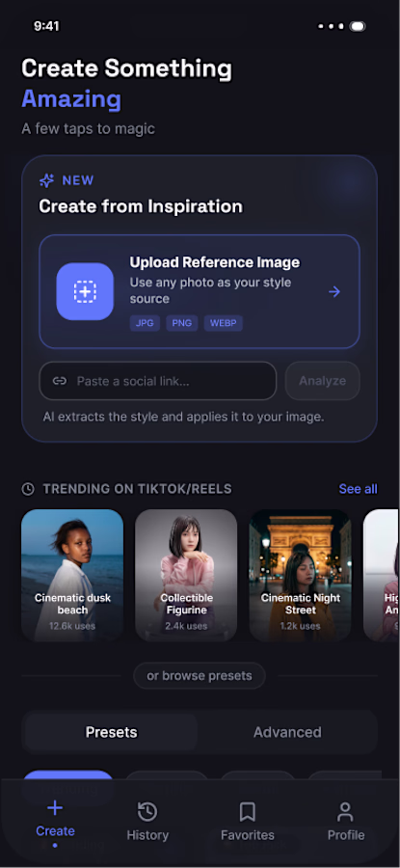Click the PNG format tag

(182, 323)
